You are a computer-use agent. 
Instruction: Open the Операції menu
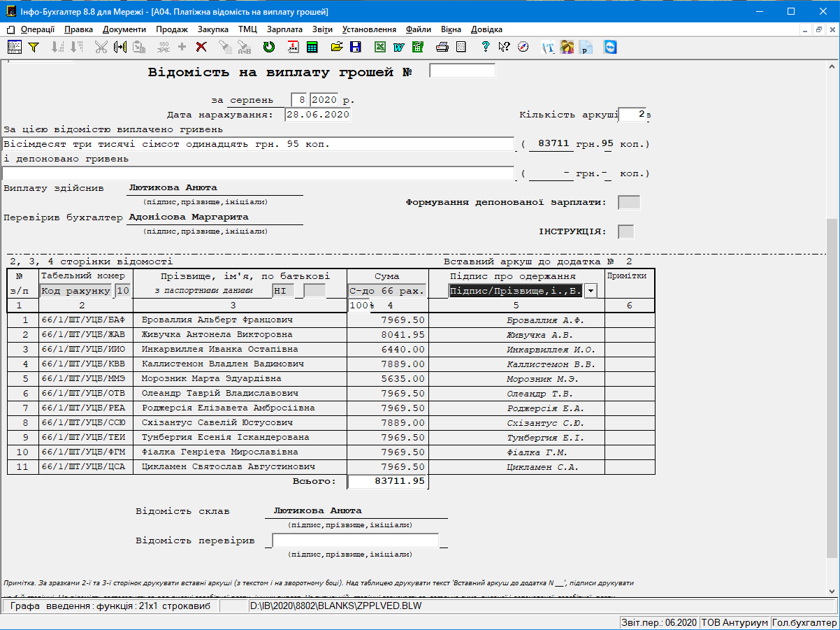tap(38, 29)
